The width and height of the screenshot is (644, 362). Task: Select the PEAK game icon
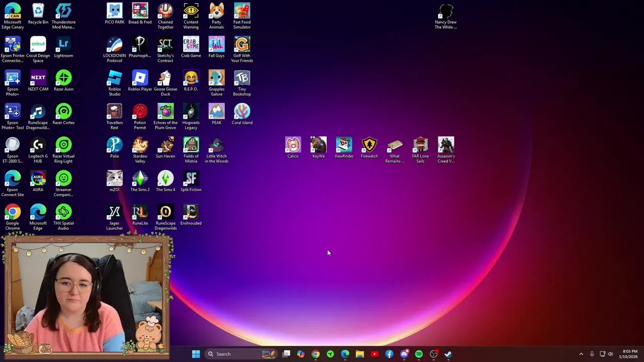coord(216,115)
